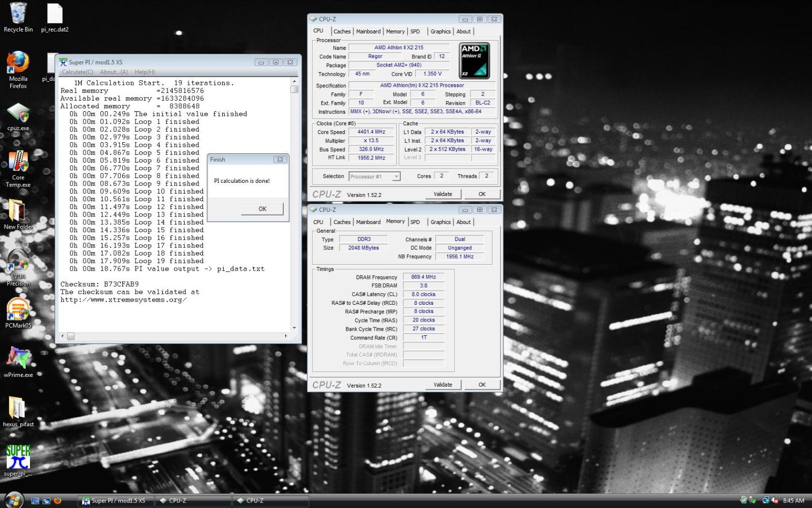Screen dimensions: 812x508
Task: Click the AMD Athlon II logo in CPU-Z
Action: 474,60
